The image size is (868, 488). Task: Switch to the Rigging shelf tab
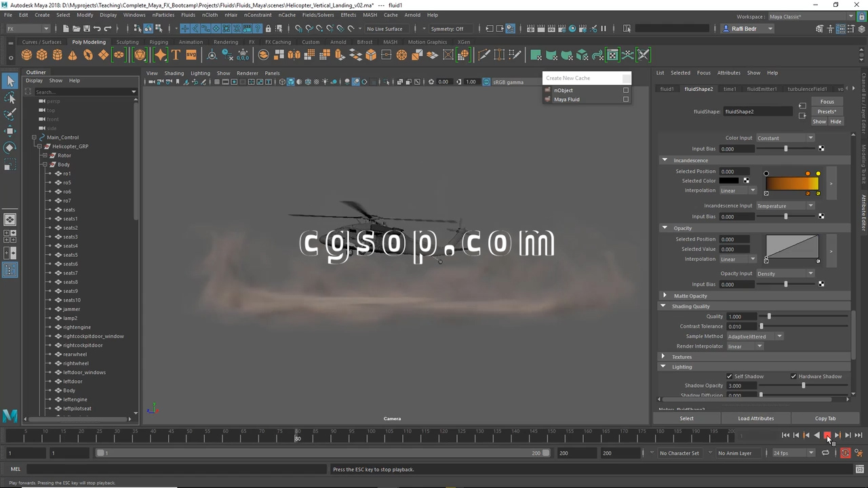coord(159,42)
